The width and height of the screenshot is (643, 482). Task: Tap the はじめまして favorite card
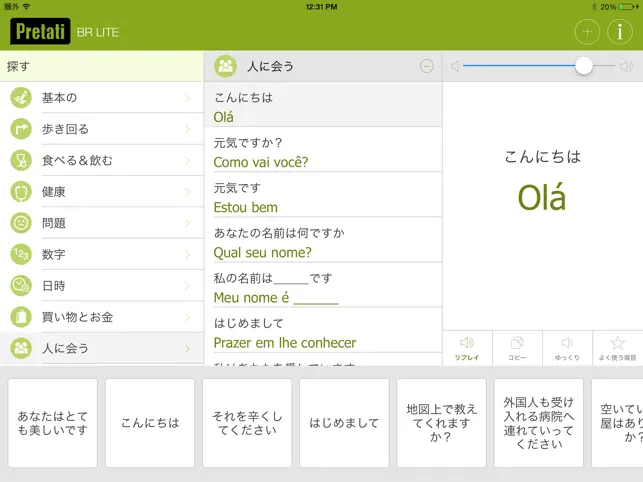(x=344, y=423)
